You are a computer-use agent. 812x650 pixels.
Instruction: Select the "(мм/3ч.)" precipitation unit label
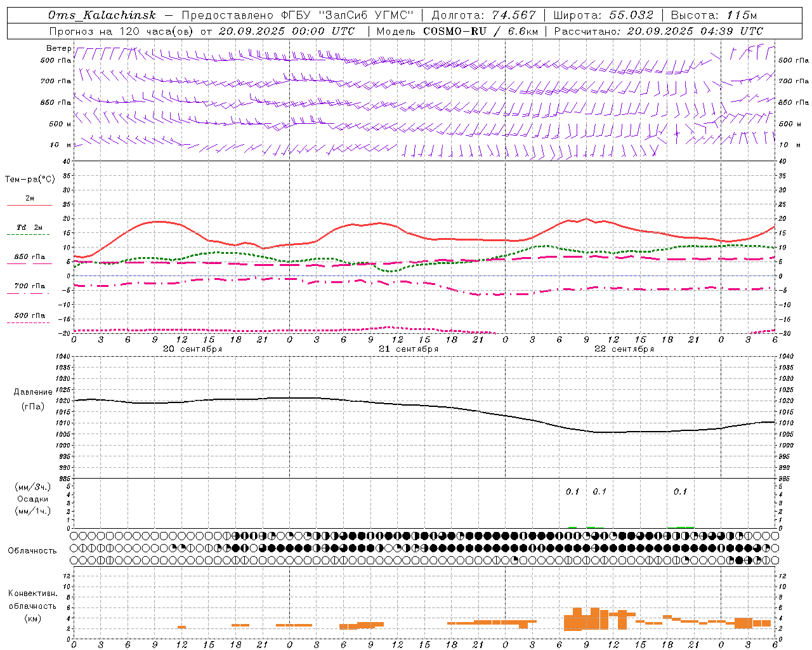pos(33,487)
